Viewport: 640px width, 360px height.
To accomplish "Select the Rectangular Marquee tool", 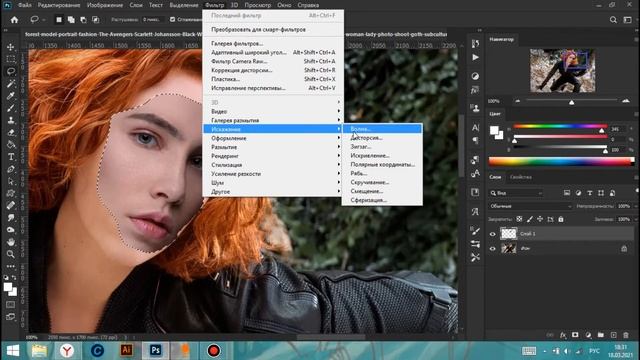I will [x=11, y=59].
